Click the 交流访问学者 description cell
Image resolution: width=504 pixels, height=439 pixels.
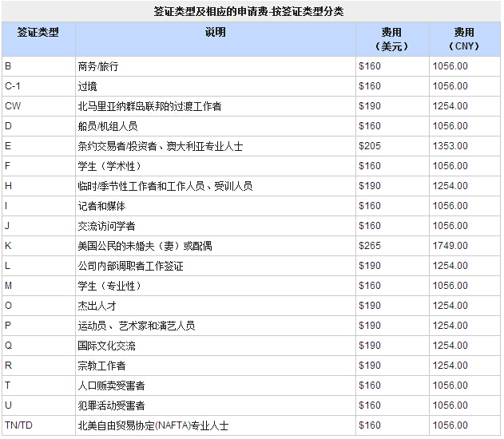(216, 226)
